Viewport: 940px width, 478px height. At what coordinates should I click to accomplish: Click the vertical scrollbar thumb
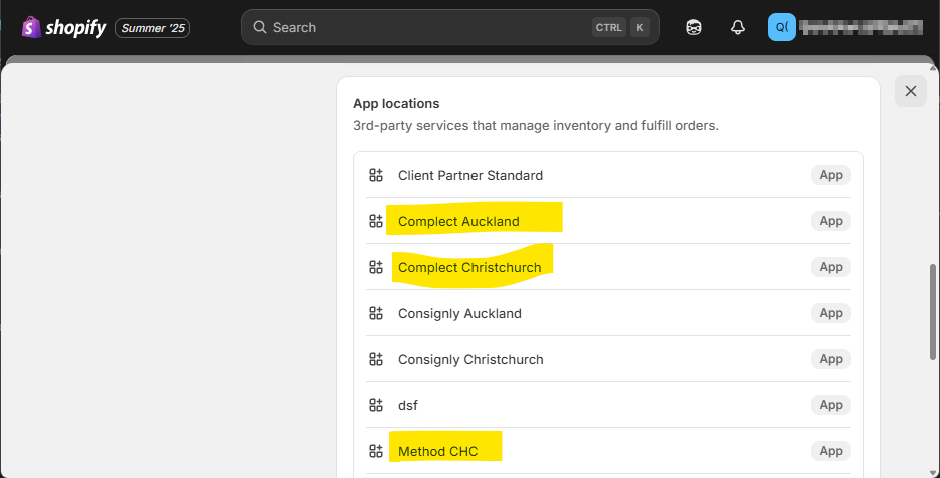point(932,310)
